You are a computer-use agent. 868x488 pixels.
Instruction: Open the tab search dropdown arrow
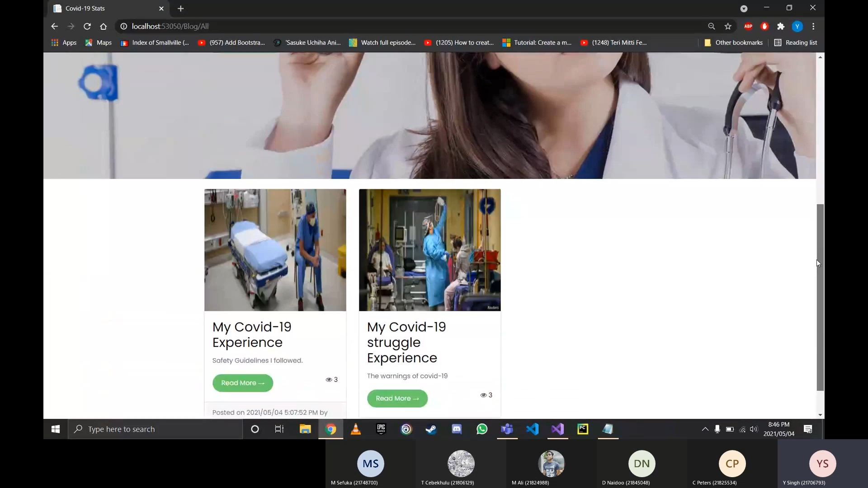click(x=744, y=9)
